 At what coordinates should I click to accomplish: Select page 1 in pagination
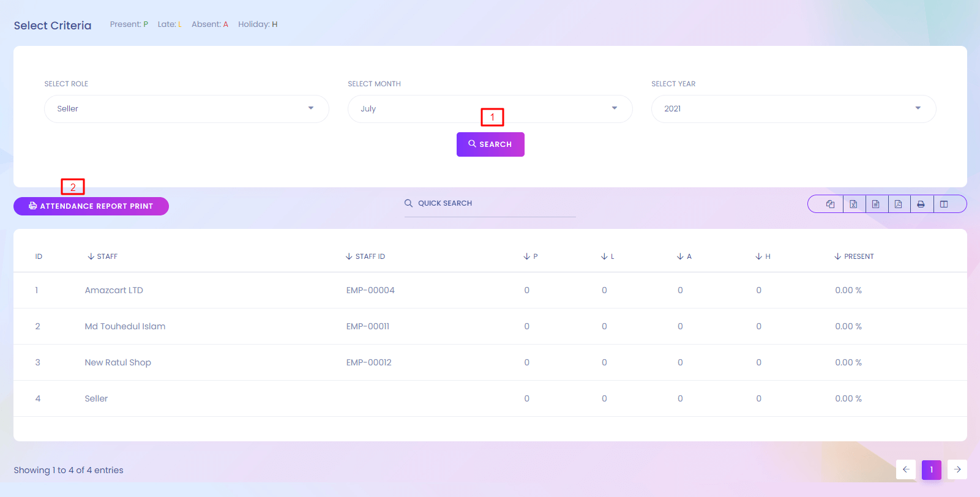point(932,469)
